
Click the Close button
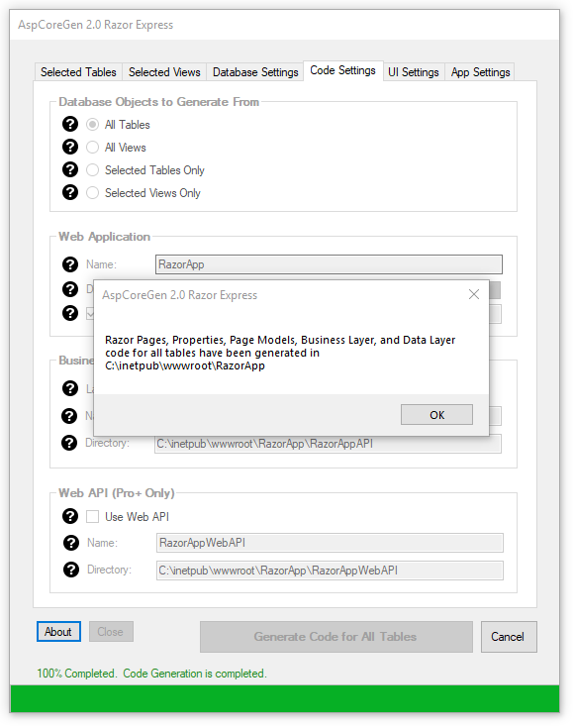click(111, 632)
